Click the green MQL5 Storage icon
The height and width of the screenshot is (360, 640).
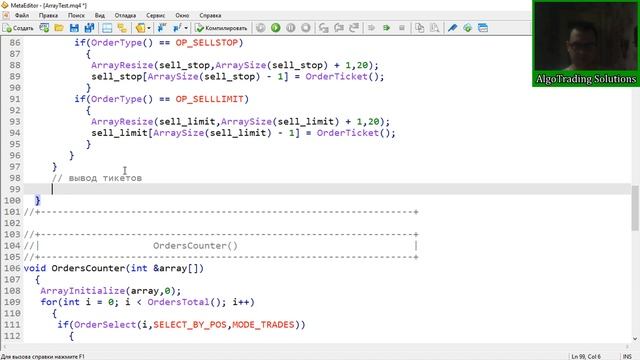click(467, 28)
